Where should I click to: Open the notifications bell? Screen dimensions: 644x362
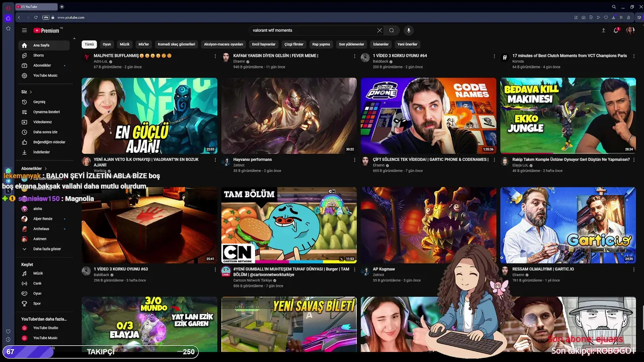pos(616,30)
